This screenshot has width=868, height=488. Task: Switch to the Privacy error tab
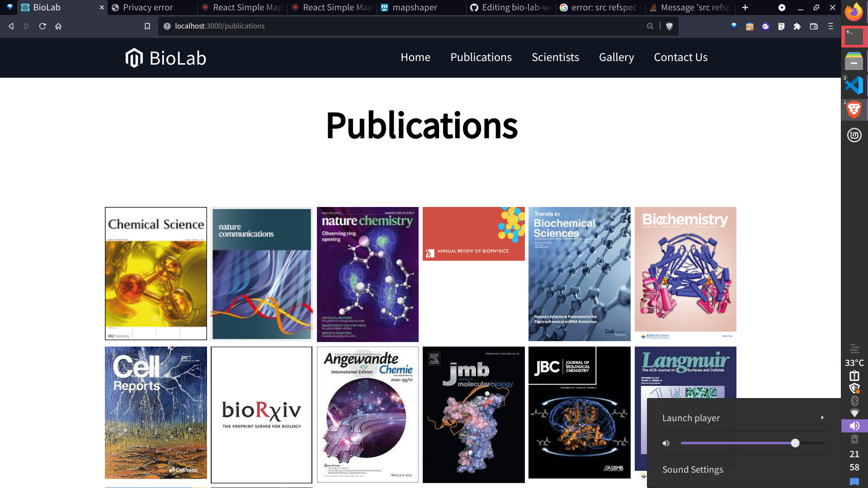coord(152,8)
